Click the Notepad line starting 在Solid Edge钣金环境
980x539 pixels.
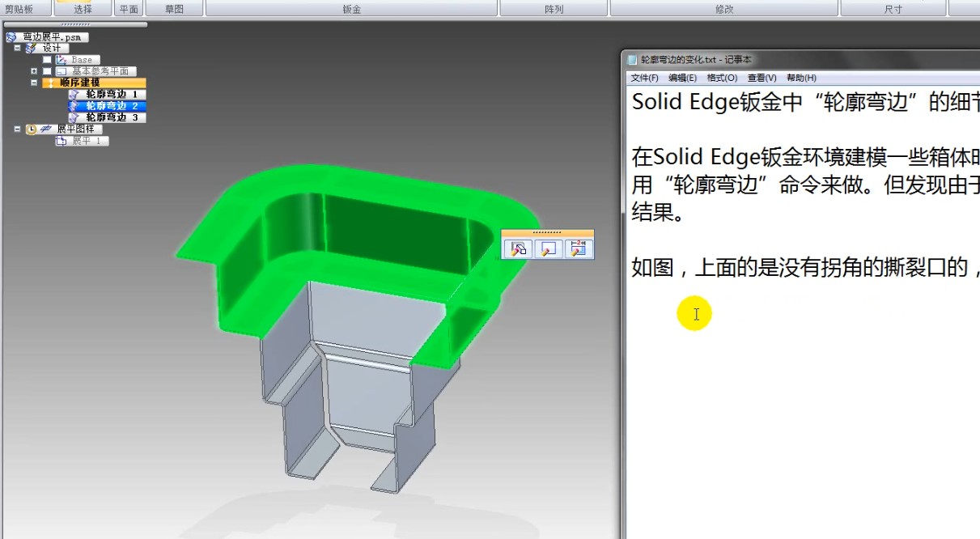805,155
